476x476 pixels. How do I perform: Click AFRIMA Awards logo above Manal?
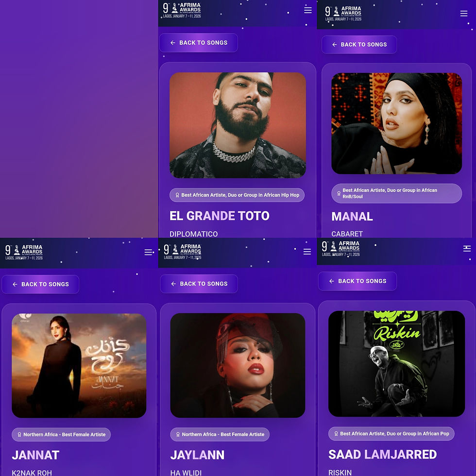click(343, 14)
